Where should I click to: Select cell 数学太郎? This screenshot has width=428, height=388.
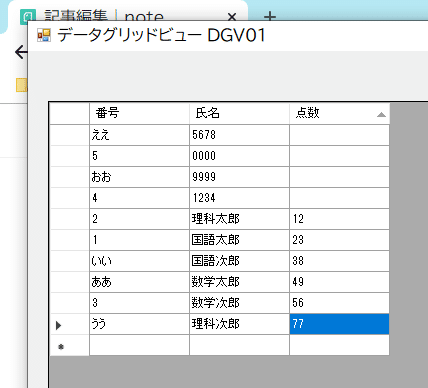[x=239, y=282]
